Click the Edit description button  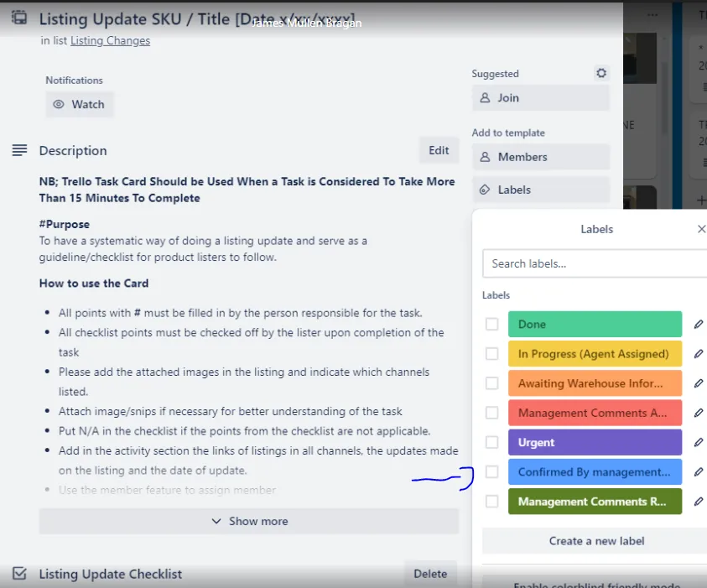(x=439, y=150)
